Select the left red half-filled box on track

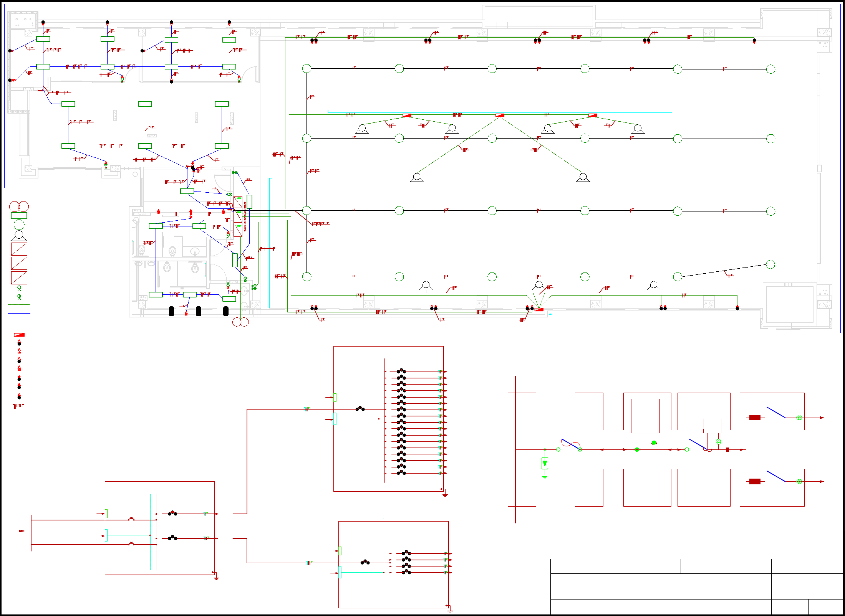click(407, 115)
